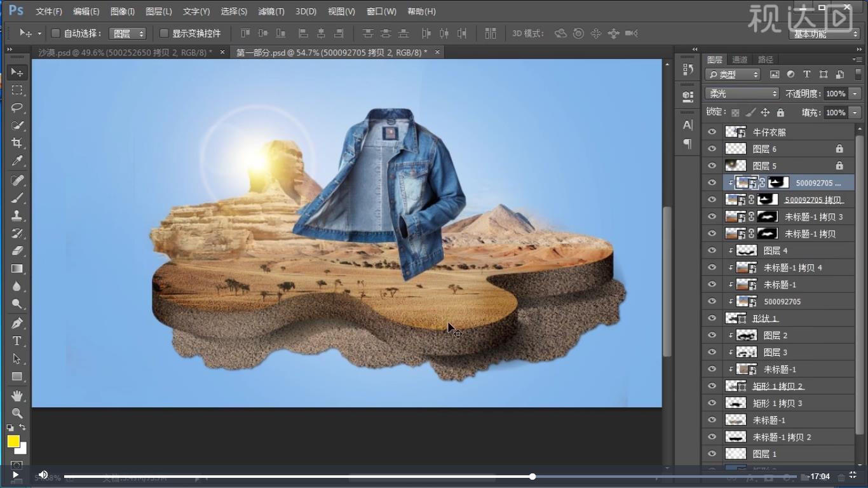Select the 图层 4 layer
868x488 pixels.
click(775, 250)
